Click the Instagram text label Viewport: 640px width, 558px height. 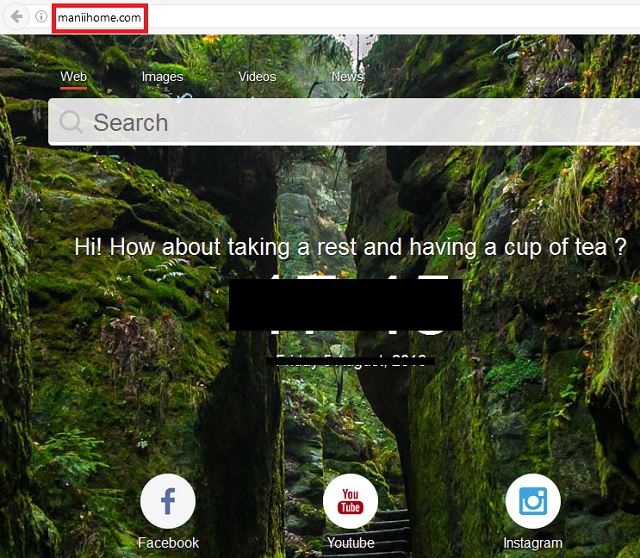tap(533, 543)
